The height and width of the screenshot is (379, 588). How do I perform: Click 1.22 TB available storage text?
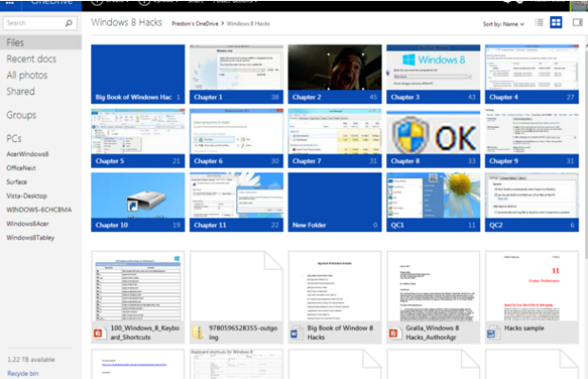(31, 359)
